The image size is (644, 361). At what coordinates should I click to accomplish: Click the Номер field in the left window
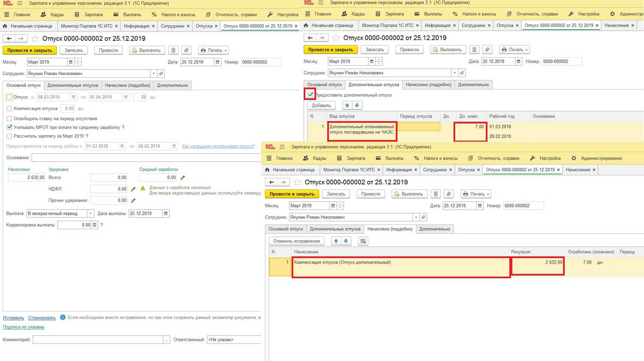tap(261, 62)
